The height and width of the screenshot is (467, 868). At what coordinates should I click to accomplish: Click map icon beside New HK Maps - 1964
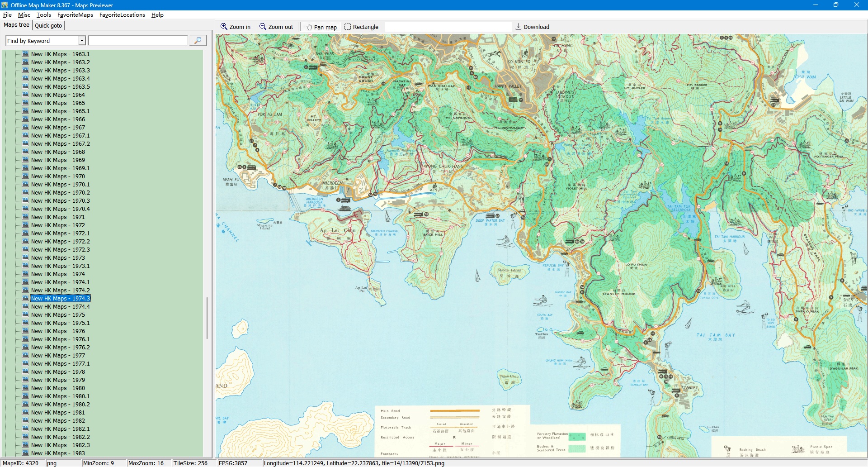[x=26, y=95]
